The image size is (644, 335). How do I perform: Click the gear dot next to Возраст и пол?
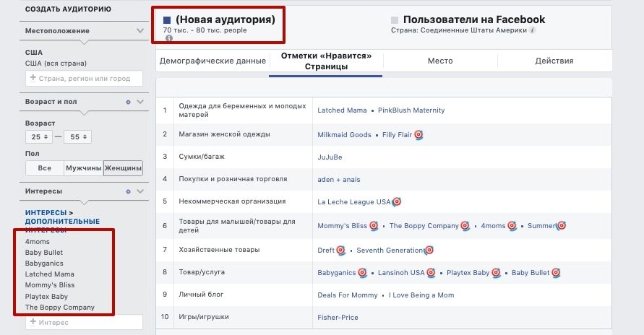tap(128, 102)
